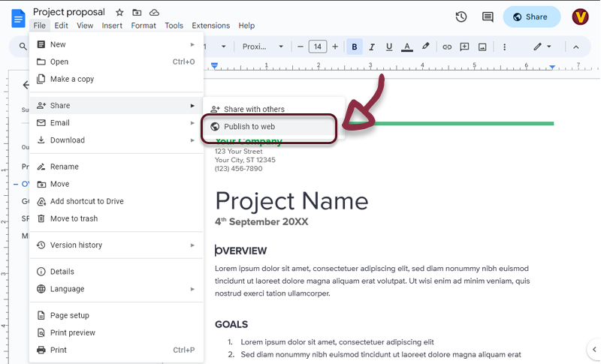Open the text color picker

[x=407, y=47]
